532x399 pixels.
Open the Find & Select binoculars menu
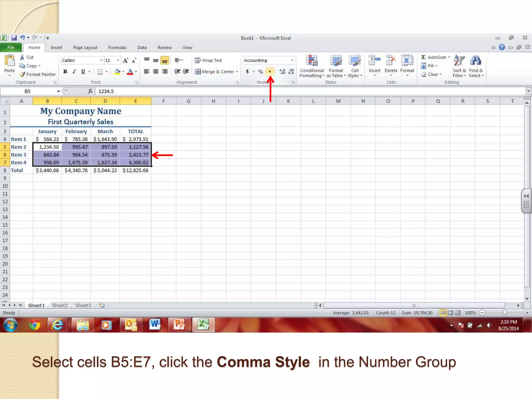click(x=476, y=66)
